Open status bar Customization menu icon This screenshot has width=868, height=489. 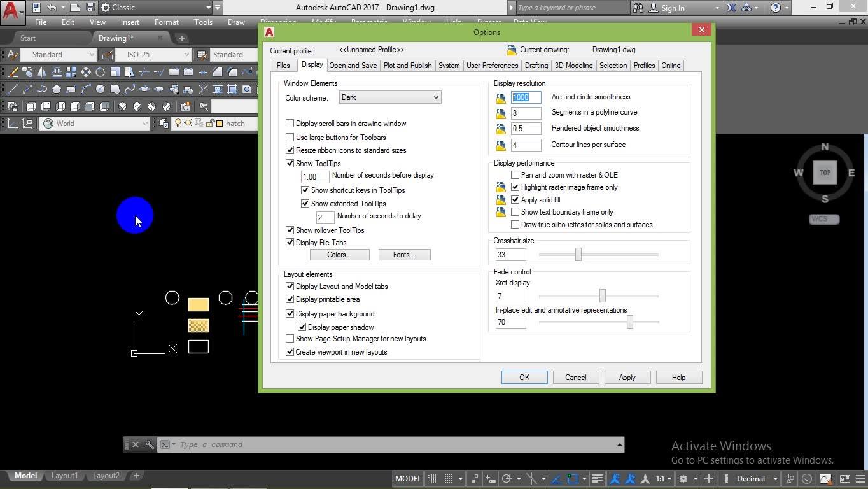[x=860, y=479]
